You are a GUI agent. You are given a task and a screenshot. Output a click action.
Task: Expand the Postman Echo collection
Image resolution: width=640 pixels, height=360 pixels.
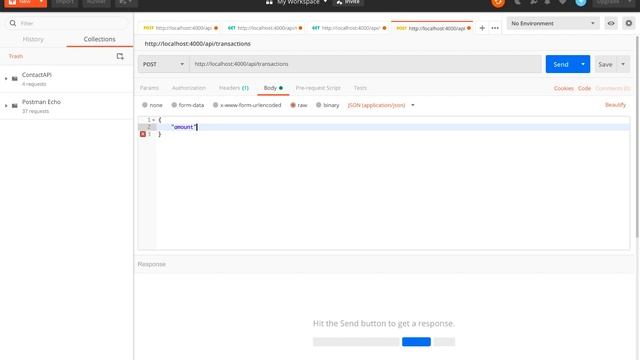(6, 106)
